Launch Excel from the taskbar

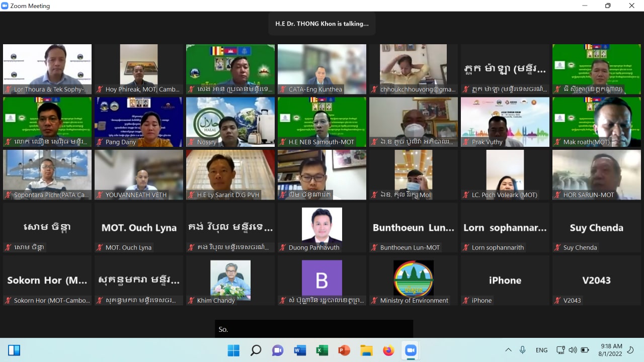322,350
